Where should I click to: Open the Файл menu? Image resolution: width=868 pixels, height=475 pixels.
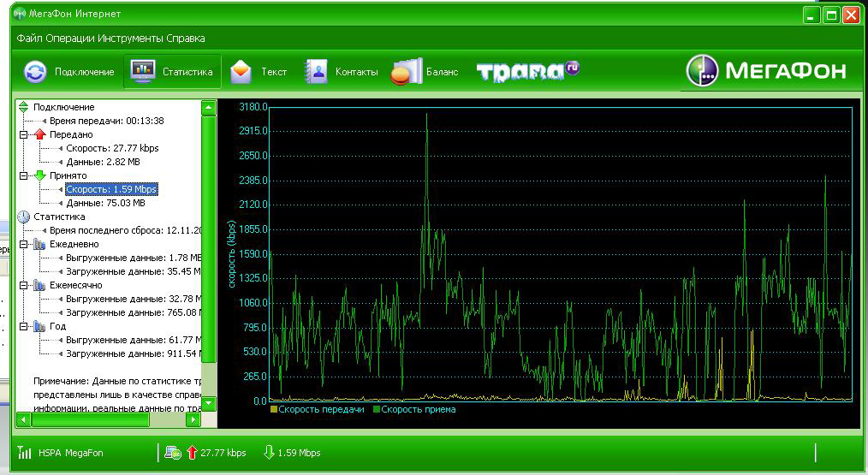28,39
